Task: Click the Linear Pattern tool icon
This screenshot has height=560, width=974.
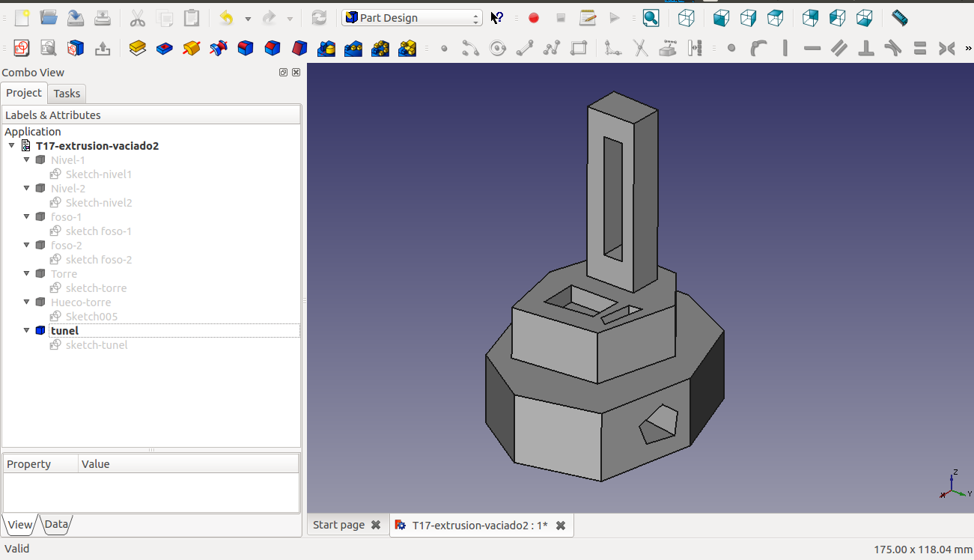Action: click(x=353, y=49)
